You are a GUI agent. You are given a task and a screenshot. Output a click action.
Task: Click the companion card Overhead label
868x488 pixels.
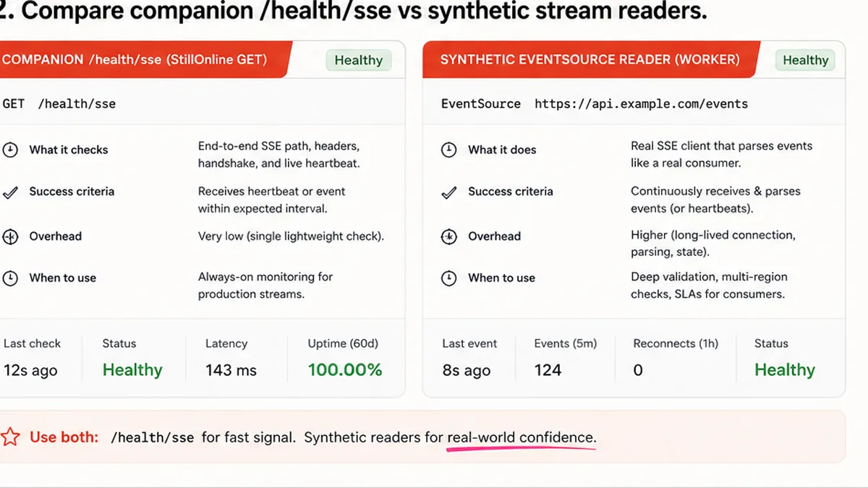56,236
